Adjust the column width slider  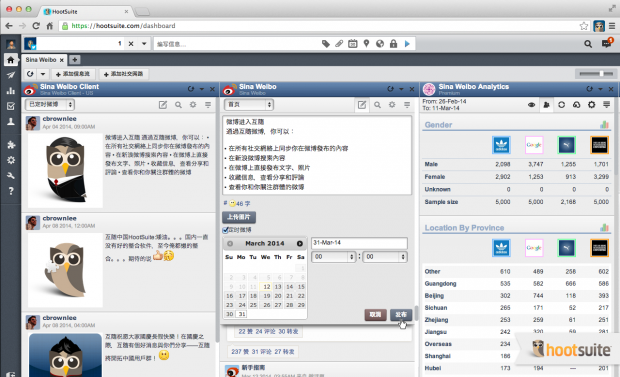point(596,74)
